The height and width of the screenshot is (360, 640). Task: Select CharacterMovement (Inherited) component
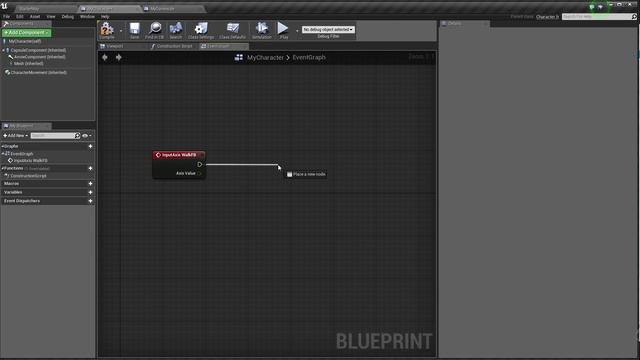click(x=38, y=72)
